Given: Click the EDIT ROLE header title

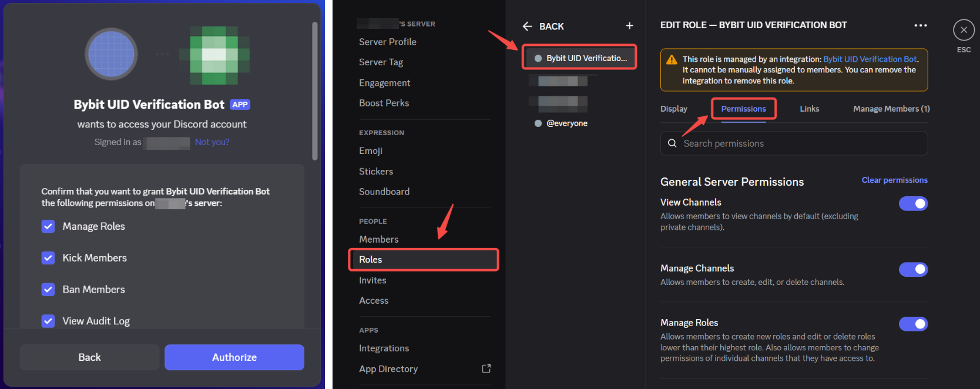Looking at the screenshot, I should [754, 25].
